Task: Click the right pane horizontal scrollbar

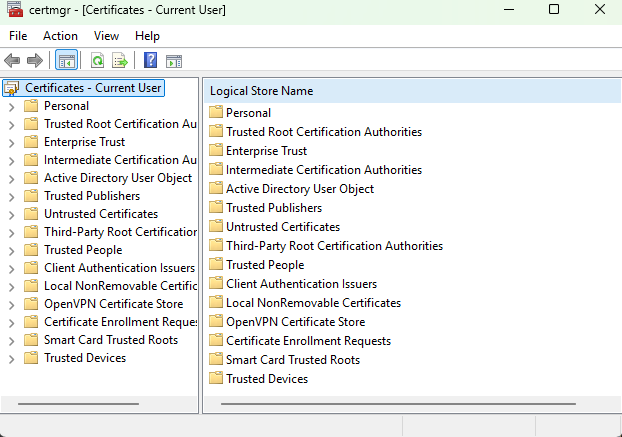Action: (398, 404)
